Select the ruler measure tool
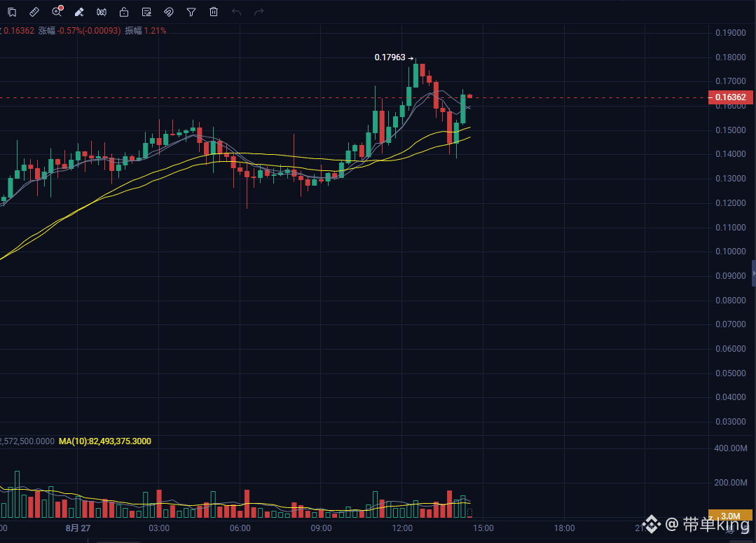Image resolution: width=756 pixels, height=543 pixels. [x=34, y=12]
